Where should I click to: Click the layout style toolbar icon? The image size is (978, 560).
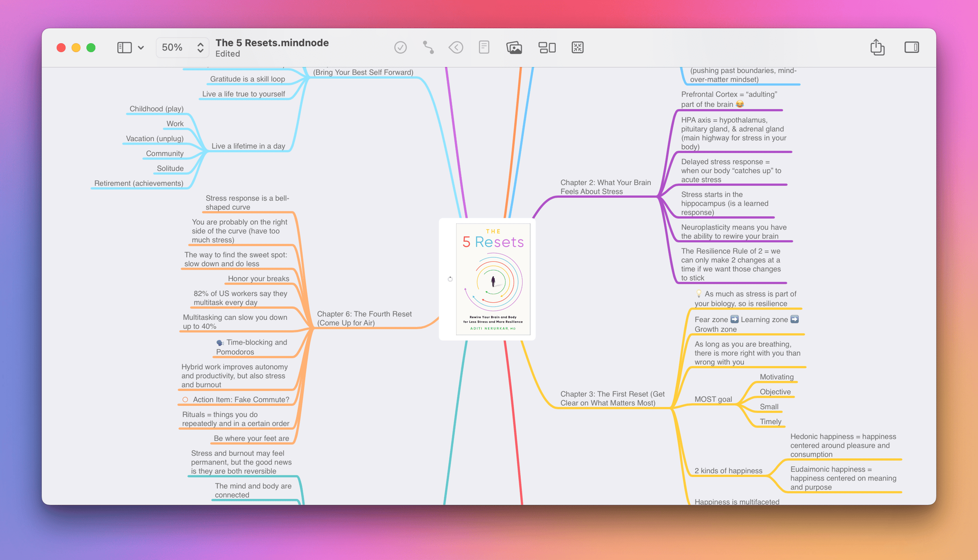547,48
